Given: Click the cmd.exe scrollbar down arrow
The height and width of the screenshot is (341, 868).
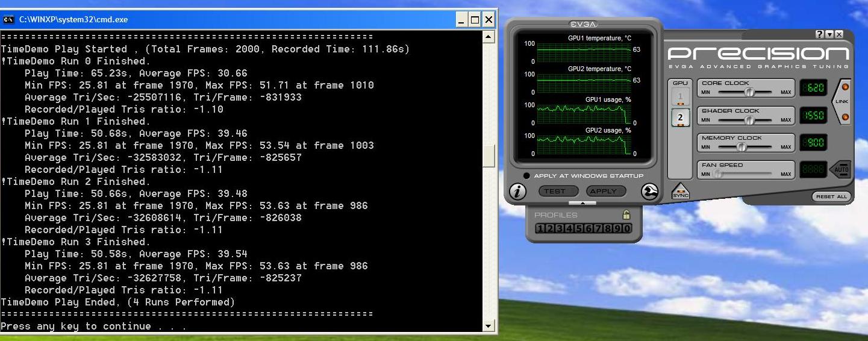Looking at the screenshot, I should (489, 326).
